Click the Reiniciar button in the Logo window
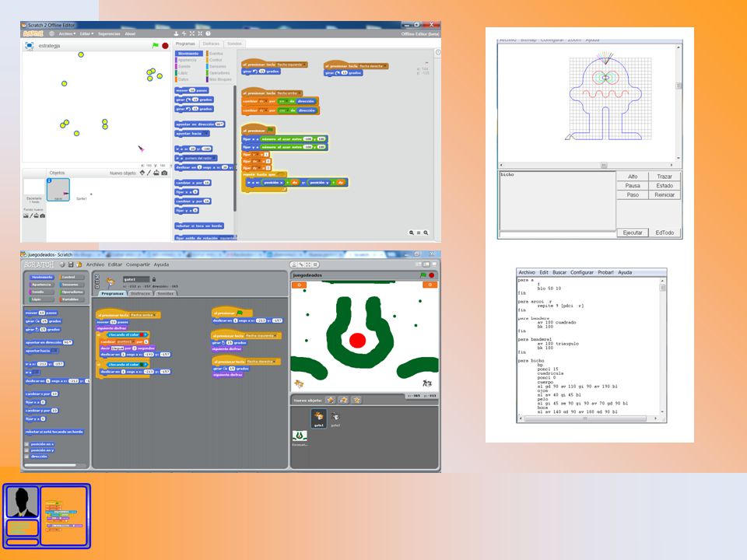The height and width of the screenshot is (560, 747). point(665,194)
